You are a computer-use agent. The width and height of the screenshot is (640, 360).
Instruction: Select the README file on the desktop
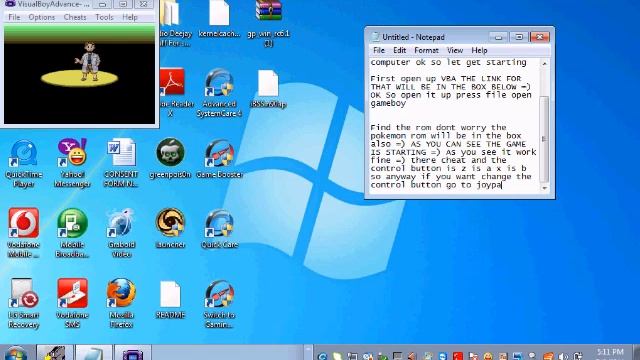170,300
